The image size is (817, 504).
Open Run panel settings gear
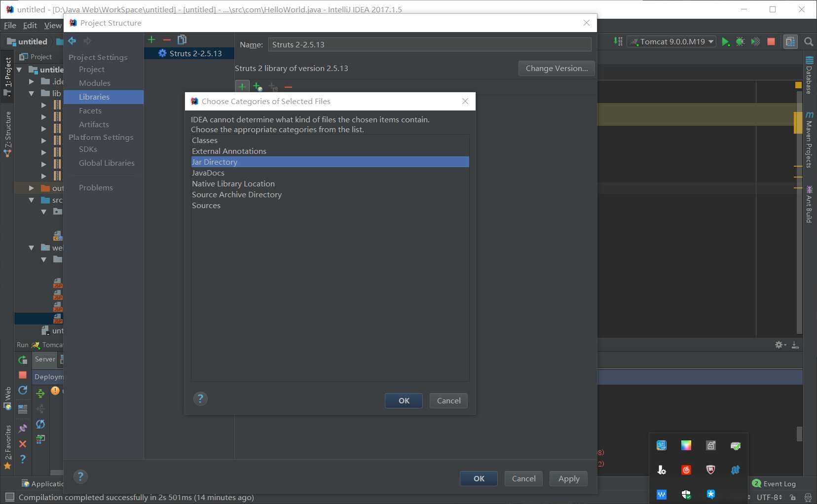pos(780,345)
